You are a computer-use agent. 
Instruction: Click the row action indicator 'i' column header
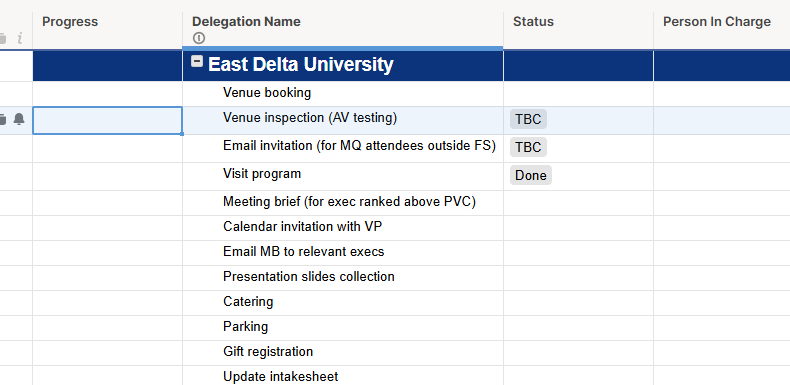tap(20, 38)
